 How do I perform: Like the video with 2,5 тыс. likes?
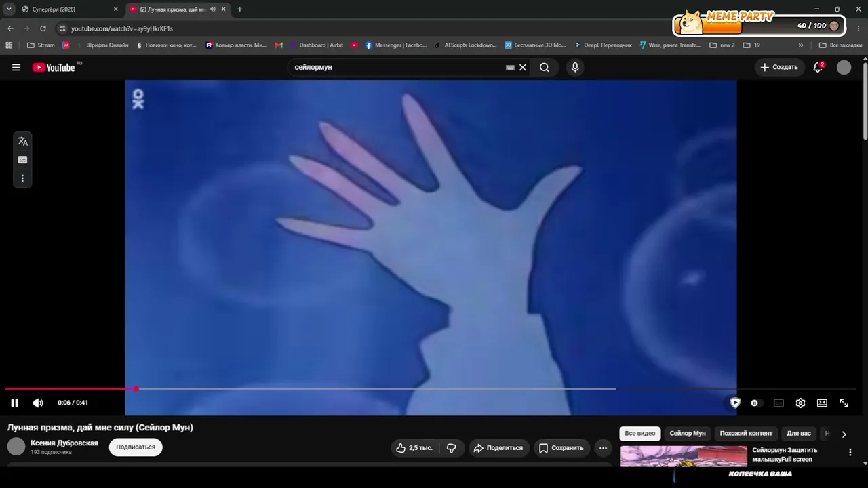click(414, 448)
